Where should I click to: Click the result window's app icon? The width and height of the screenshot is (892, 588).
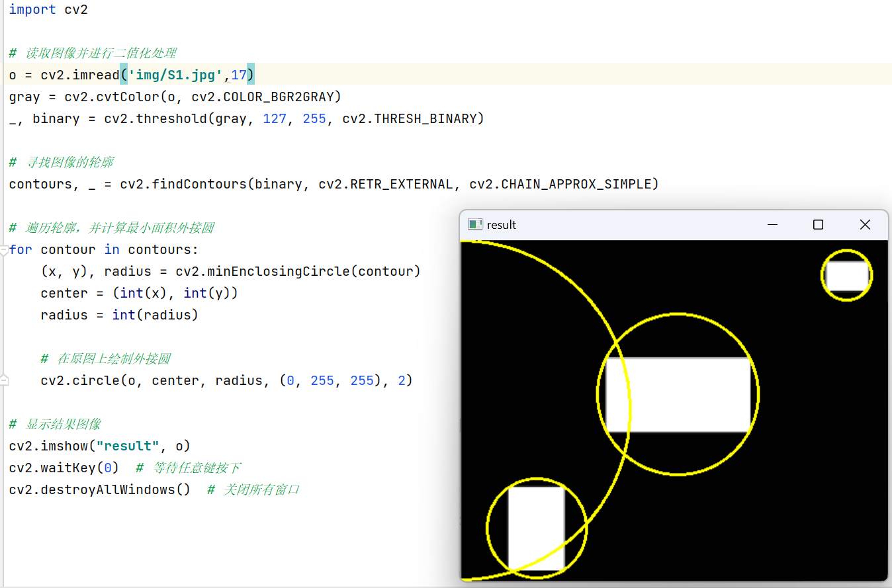click(x=474, y=225)
